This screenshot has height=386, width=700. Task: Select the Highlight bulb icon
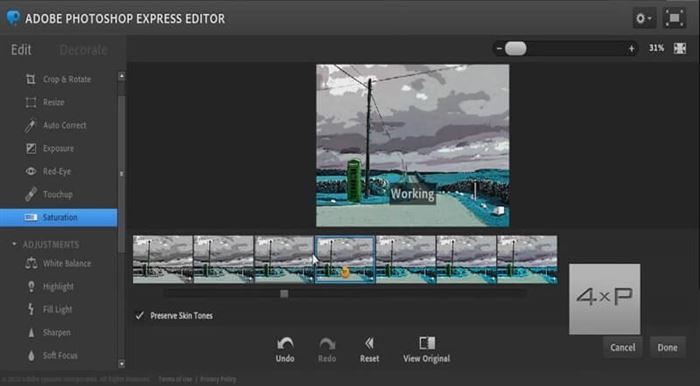coord(31,286)
